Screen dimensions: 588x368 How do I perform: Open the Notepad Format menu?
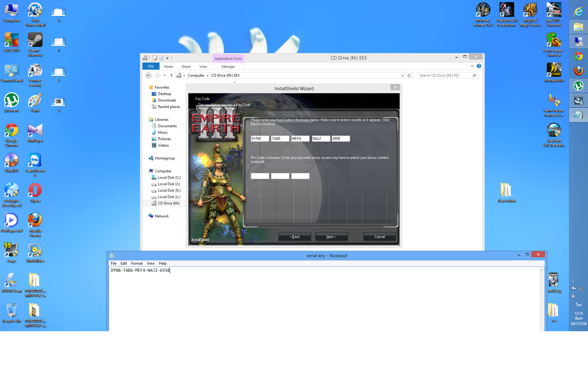[x=137, y=263]
